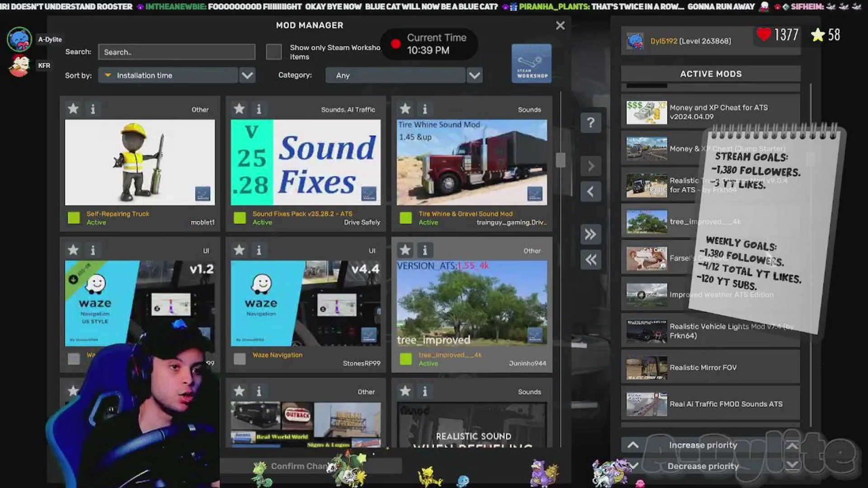
Task: Open the Category Any dropdown
Action: (x=474, y=75)
